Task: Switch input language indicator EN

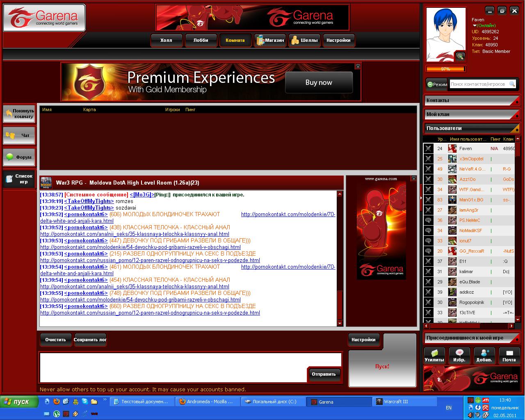Action: pos(449,408)
